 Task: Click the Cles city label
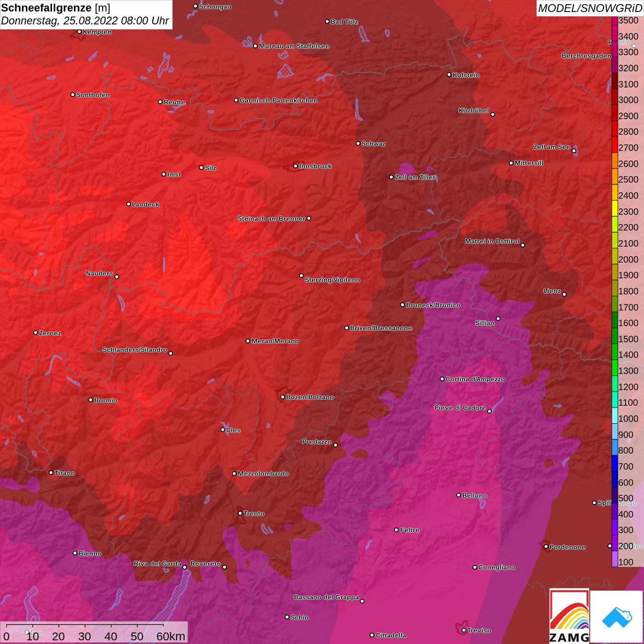point(233,430)
